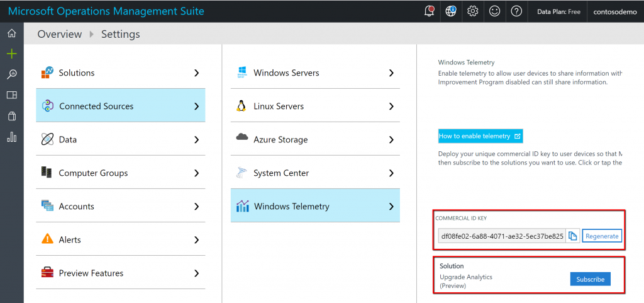
Task: Click the Windows Servers logo icon
Action: 242,72
